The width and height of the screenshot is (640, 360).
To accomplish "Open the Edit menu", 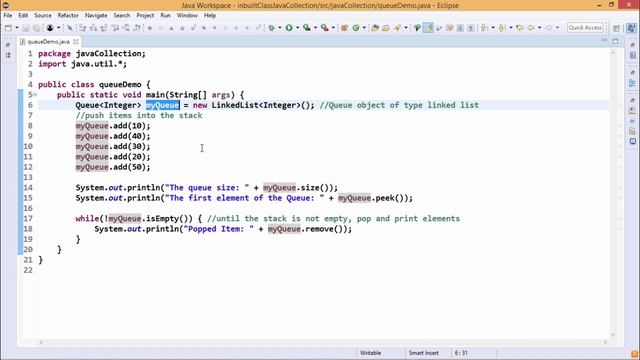I will click(x=23, y=16).
